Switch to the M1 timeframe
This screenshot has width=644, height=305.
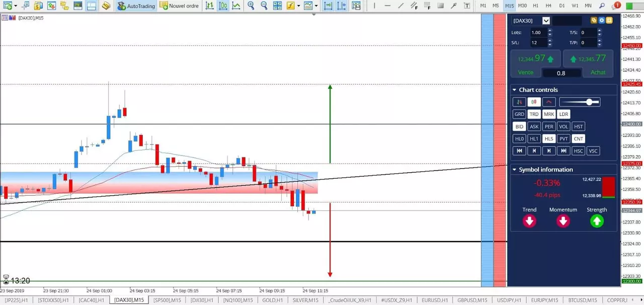[x=483, y=6]
